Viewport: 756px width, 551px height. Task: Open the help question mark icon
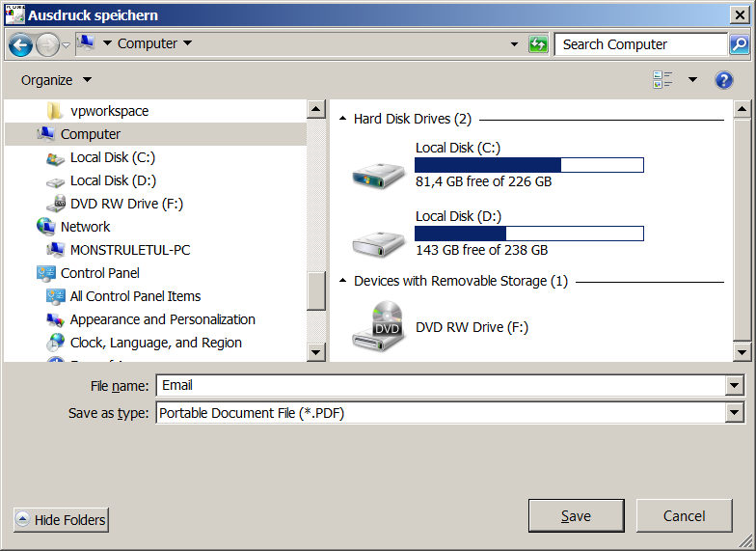pos(723,80)
